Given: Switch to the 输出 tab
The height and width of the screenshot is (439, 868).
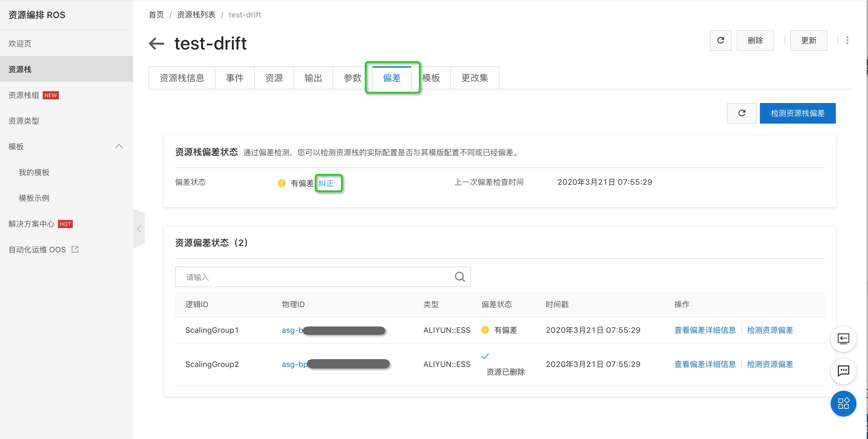Looking at the screenshot, I should click(x=313, y=78).
